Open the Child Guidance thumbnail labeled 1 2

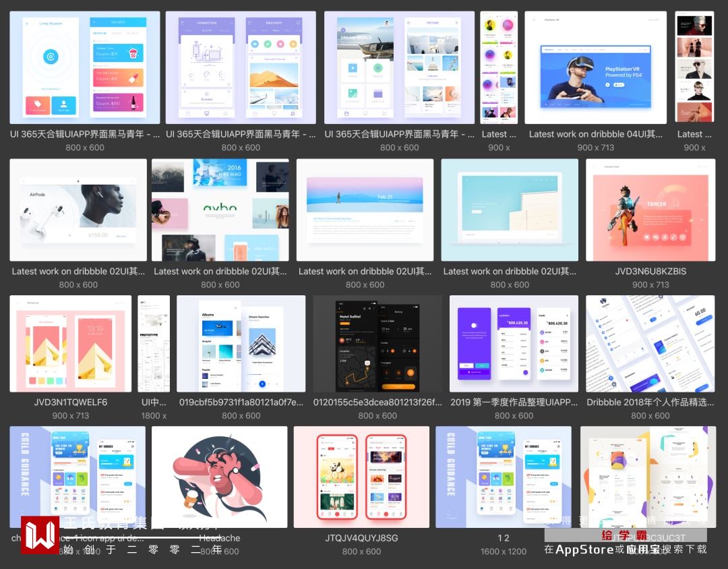pos(504,477)
